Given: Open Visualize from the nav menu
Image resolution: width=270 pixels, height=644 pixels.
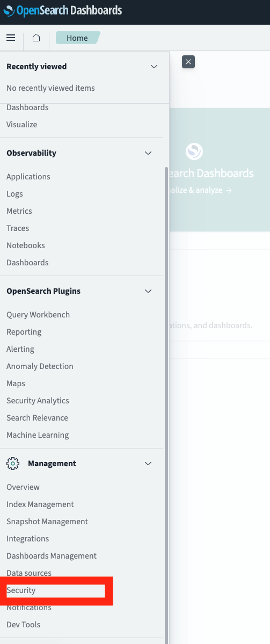Looking at the screenshot, I should point(22,125).
